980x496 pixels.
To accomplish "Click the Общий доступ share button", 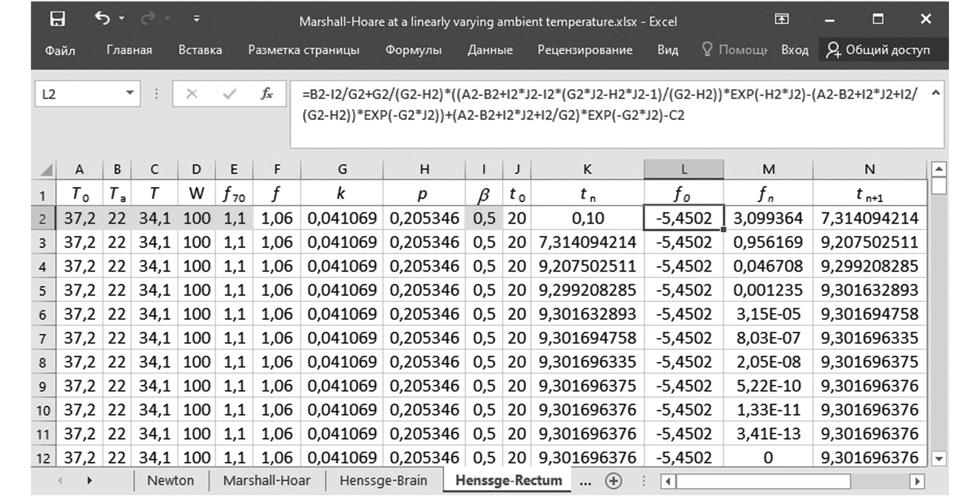I will click(879, 50).
